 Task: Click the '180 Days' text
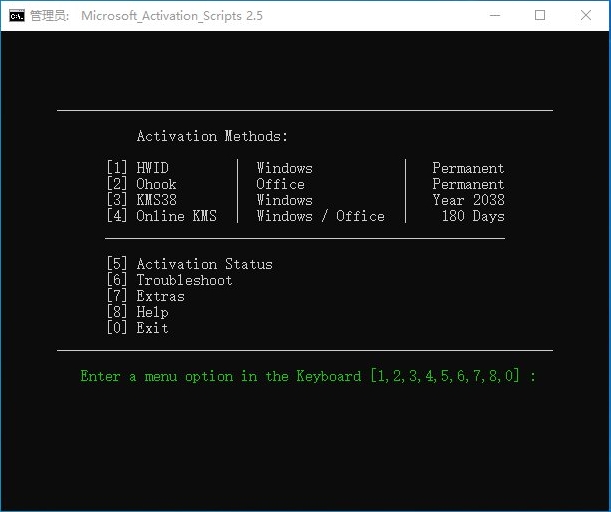(473, 216)
